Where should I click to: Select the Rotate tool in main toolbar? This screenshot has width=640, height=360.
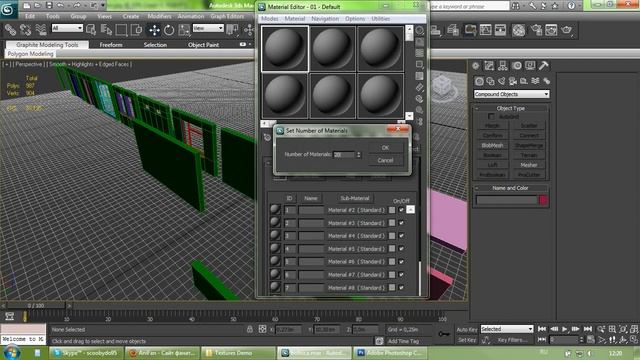point(169,30)
